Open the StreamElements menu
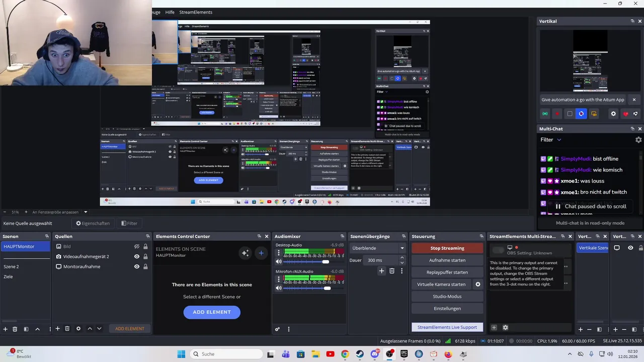The width and height of the screenshot is (644, 362). pos(195,12)
